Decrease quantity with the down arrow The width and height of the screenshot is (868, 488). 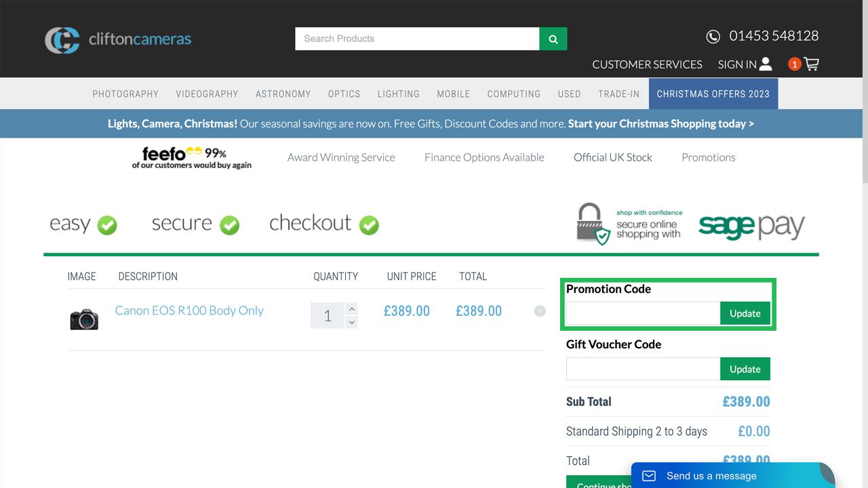351,322
